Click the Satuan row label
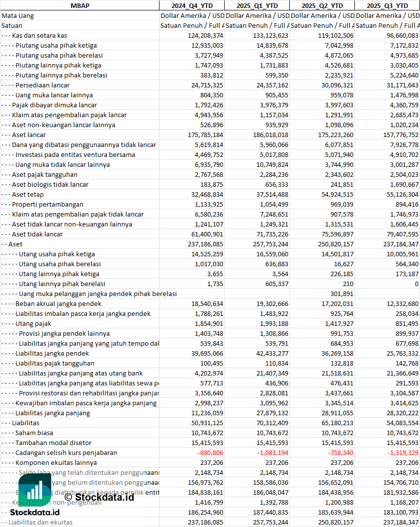Viewport: 420px width, 527px height. click(12, 25)
